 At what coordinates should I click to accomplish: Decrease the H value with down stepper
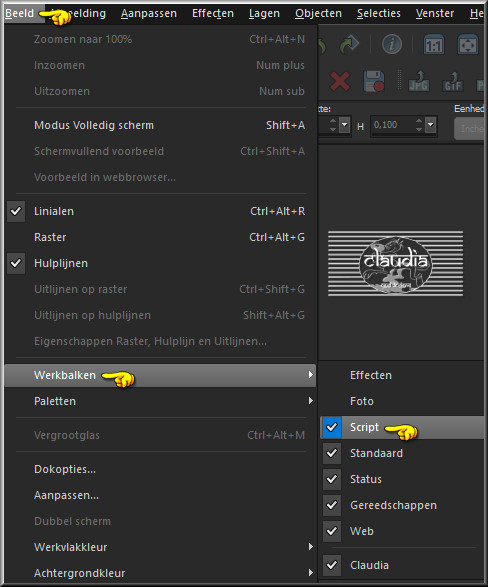click(419, 129)
